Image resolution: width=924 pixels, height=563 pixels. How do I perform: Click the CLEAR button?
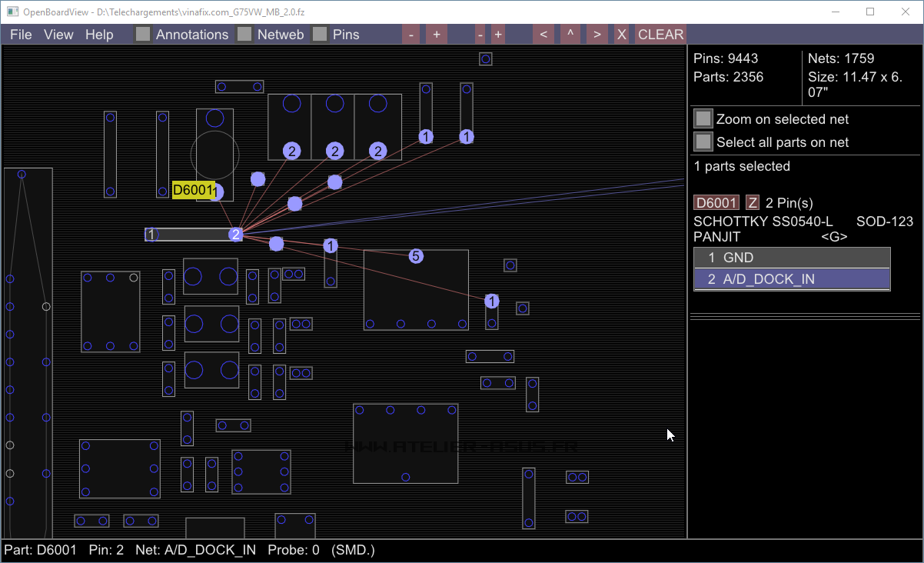click(660, 35)
